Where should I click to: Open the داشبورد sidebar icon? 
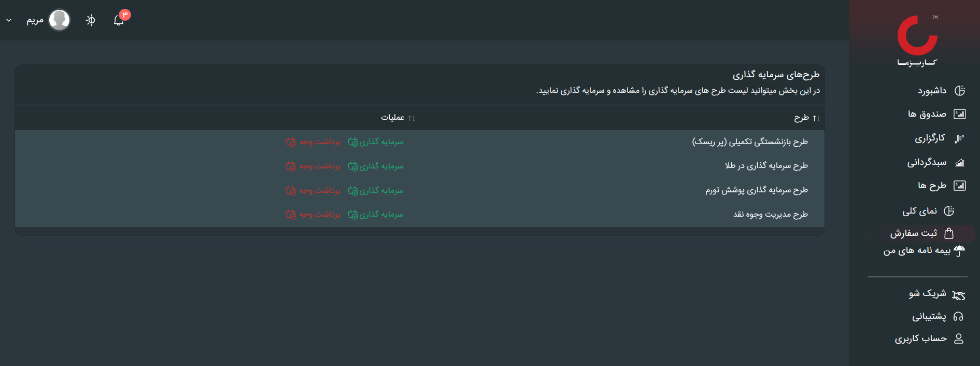pyautogui.click(x=960, y=91)
